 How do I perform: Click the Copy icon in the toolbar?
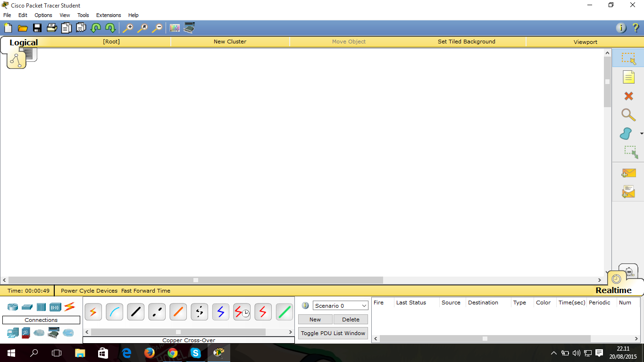click(x=66, y=28)
